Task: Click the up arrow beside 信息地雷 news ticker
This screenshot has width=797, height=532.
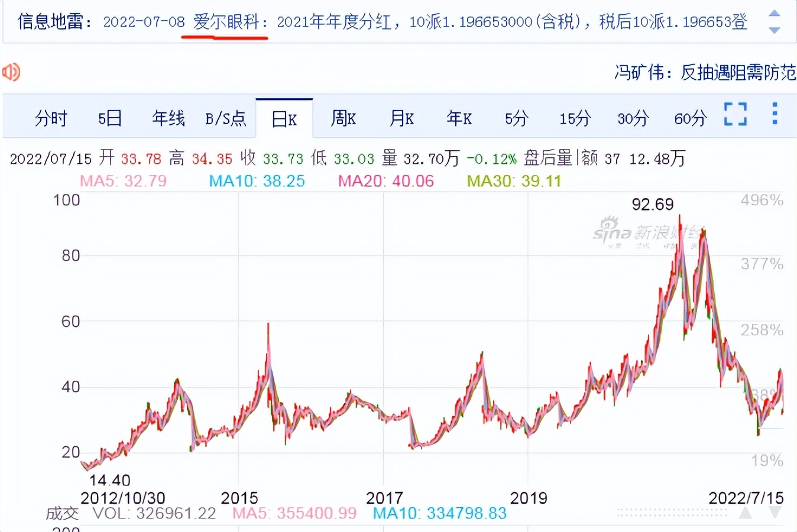Action: (775, 12)
